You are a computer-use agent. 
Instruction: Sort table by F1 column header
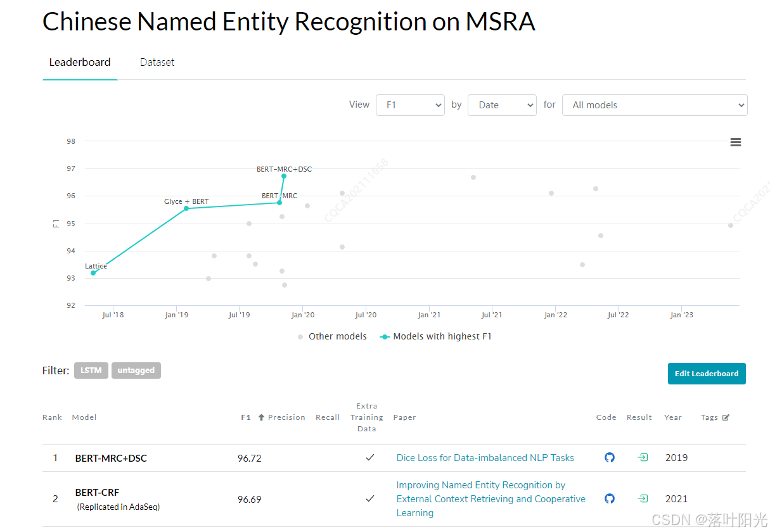pyautogui.click(x=246, y=417)
